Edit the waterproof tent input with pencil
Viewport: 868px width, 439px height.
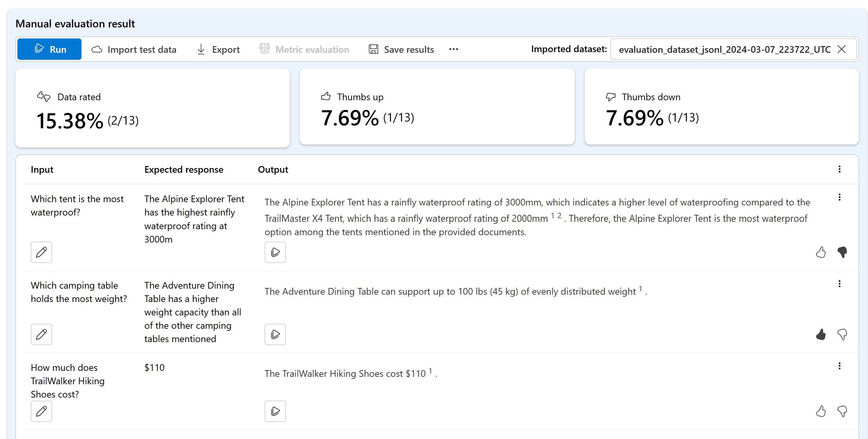41,252
